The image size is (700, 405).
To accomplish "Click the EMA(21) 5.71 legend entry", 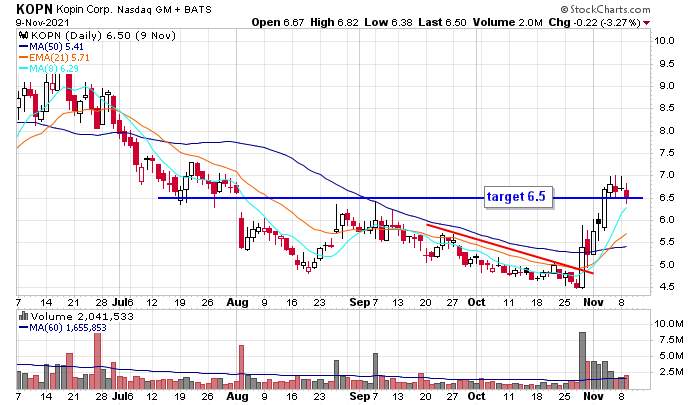I will pos(54,58).
